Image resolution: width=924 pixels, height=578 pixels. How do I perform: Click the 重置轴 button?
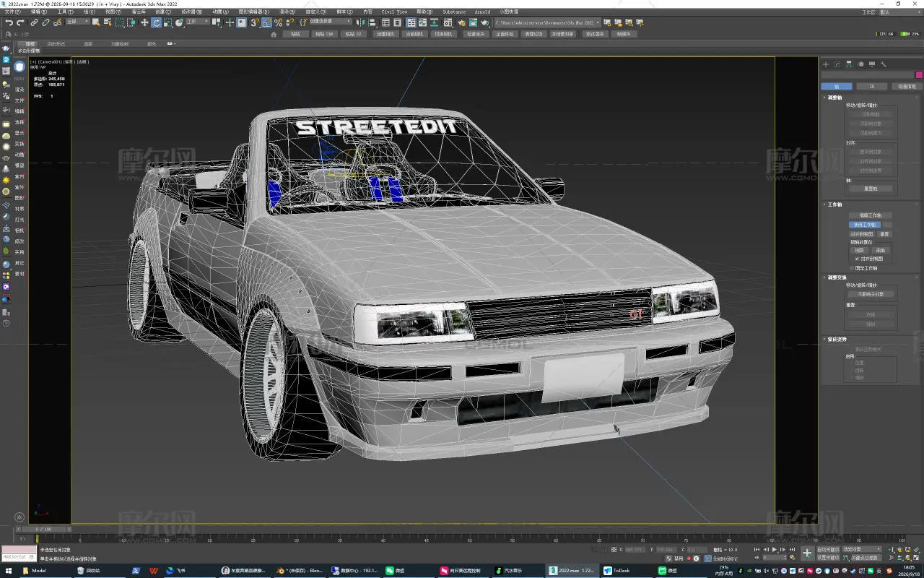[871, 189]
